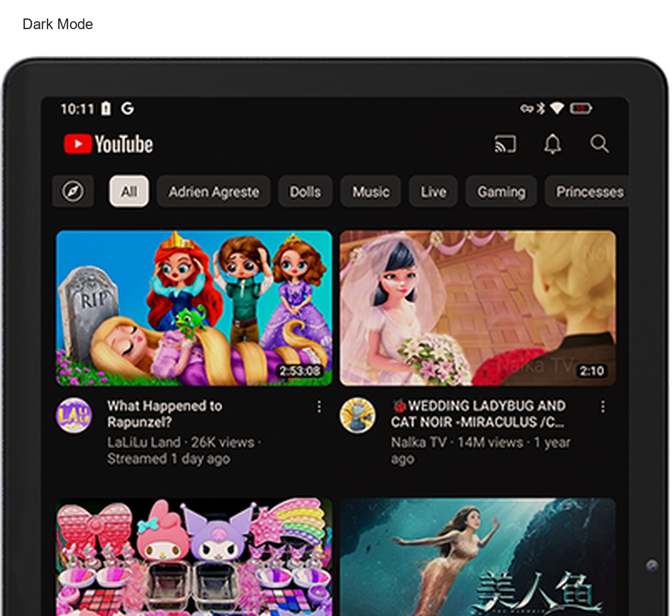Open the mermaid movie thumbnail

click(x=478, y=557)
